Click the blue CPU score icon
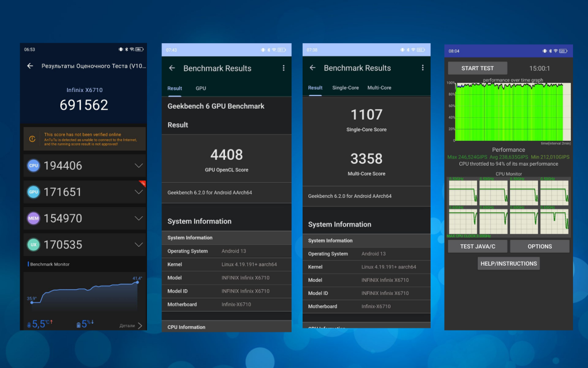Viewport: 588px width, 368px height. coord(34,166)
